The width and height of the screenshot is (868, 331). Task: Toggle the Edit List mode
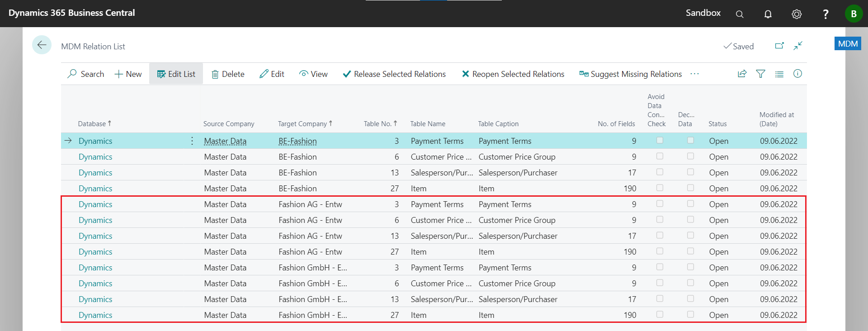pyautogui.click(x=176, y=74)
